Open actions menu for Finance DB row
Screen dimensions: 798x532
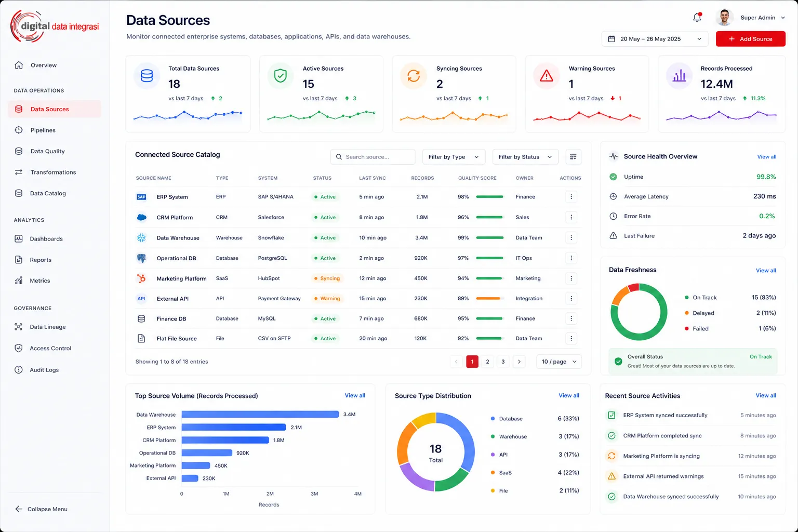point(571,318)
